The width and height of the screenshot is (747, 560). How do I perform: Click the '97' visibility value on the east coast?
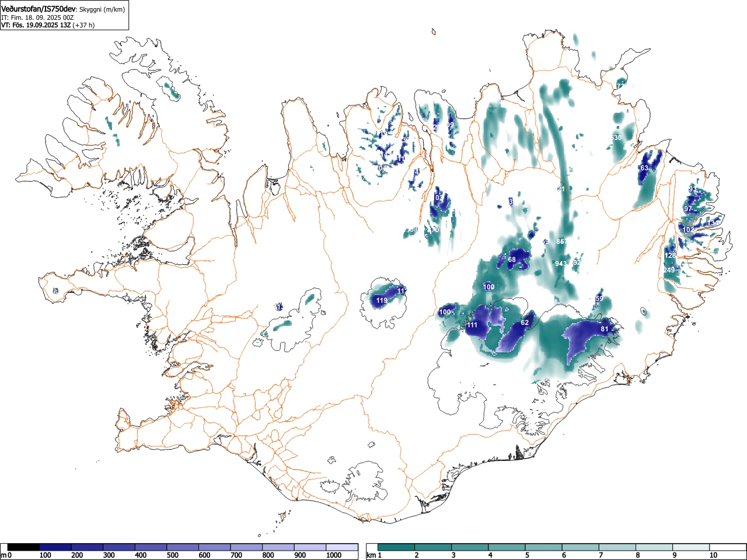coord(688,209)
